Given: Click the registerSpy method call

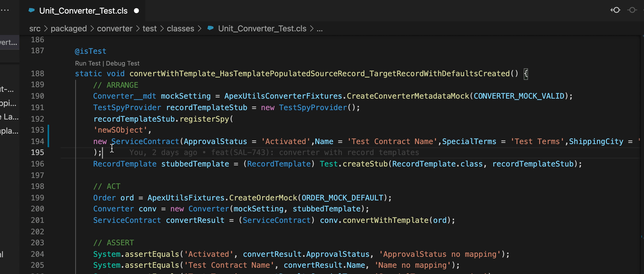Looking at the screenshot, I should 204,119.
